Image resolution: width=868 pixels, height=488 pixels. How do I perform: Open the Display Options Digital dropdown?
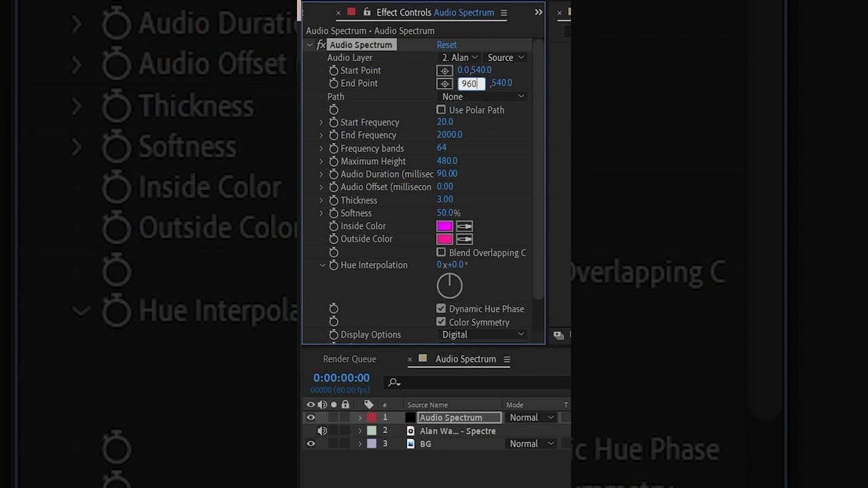[483, 335]
